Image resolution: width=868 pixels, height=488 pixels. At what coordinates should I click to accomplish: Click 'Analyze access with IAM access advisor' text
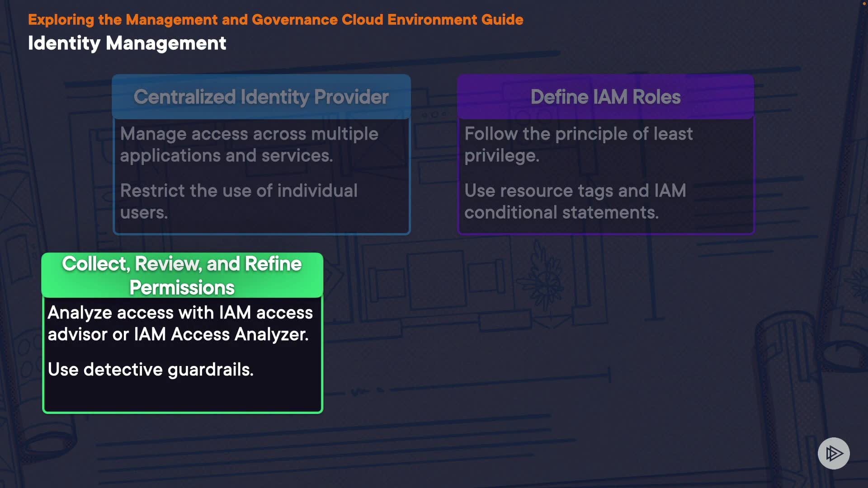click(180, 313)
